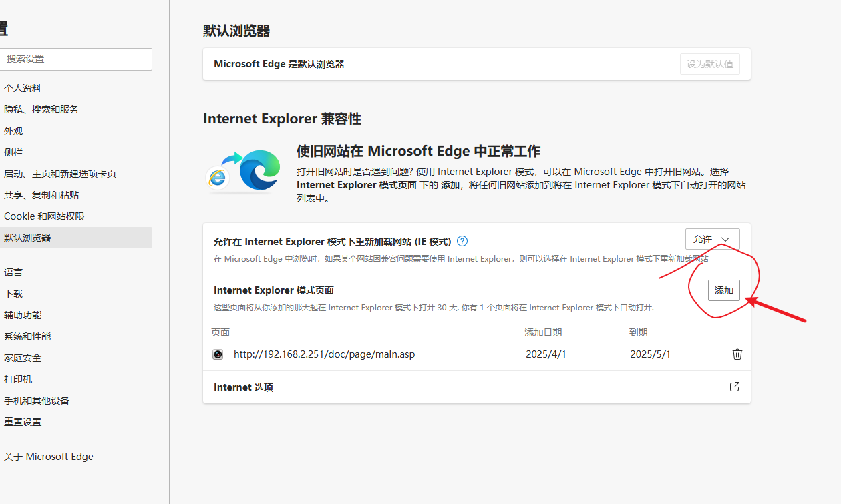Click 使旧网站在 Microsoft Edge 中正常工作 heading
This screenshot has width=841, height=504.
pyautogui.click(x=418, y=151)
